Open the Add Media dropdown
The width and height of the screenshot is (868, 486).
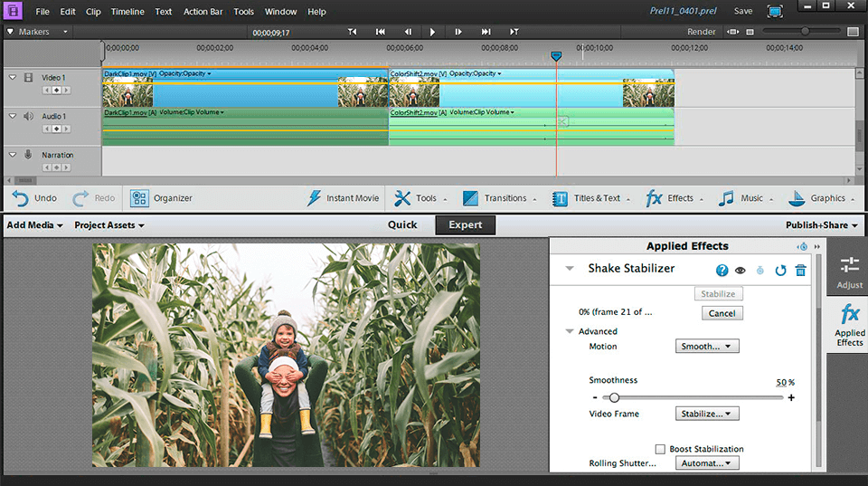coord(35,225)
